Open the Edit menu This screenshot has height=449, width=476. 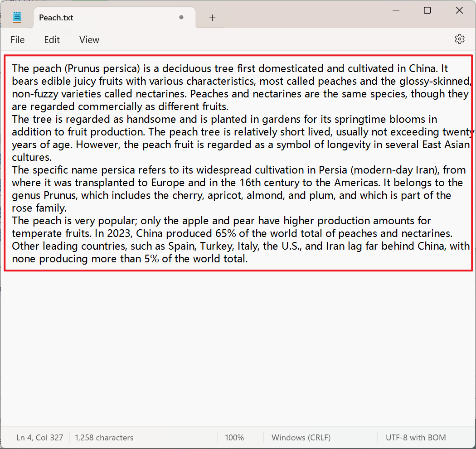(x=52, y=40)
